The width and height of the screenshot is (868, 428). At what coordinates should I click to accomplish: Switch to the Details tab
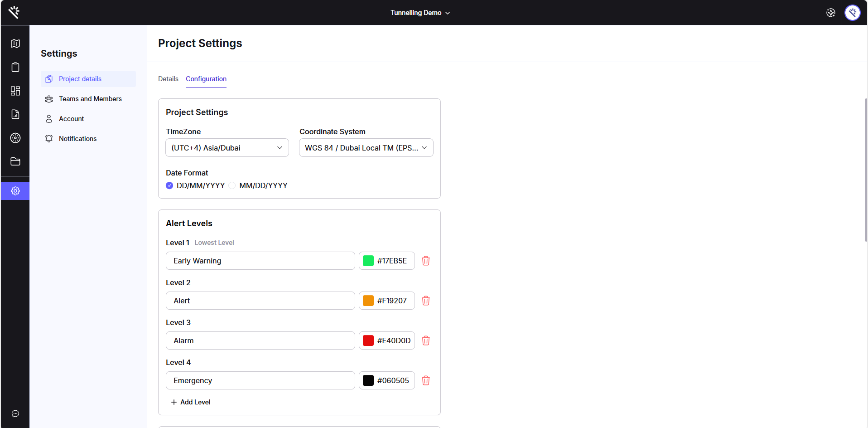168,79
